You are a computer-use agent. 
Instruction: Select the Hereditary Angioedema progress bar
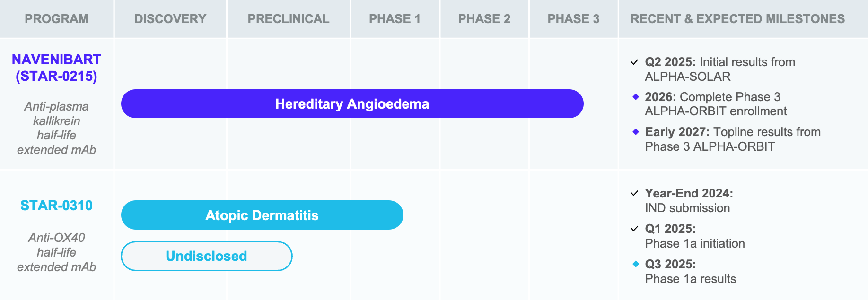click(352, 104)
